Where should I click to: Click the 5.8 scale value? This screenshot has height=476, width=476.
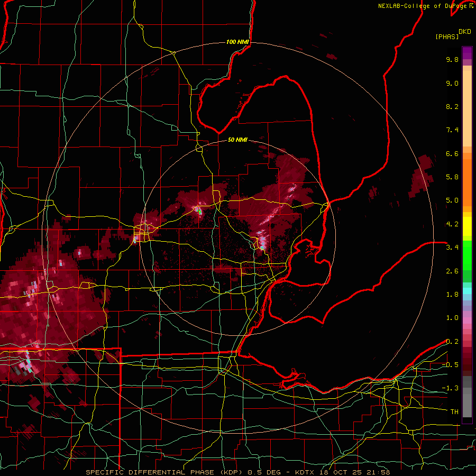452,177
